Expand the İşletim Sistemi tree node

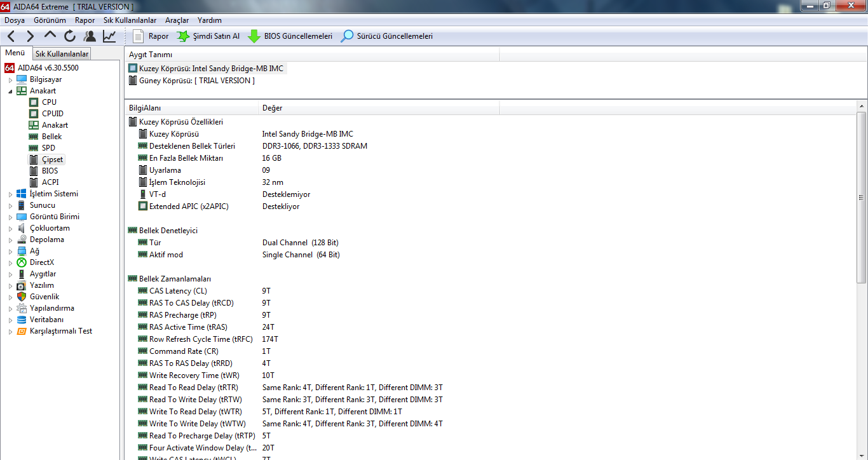(x=10, y=194)
